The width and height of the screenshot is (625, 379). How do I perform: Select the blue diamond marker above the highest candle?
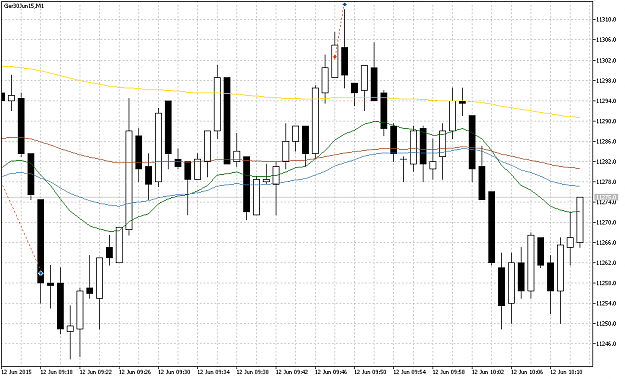345,4
